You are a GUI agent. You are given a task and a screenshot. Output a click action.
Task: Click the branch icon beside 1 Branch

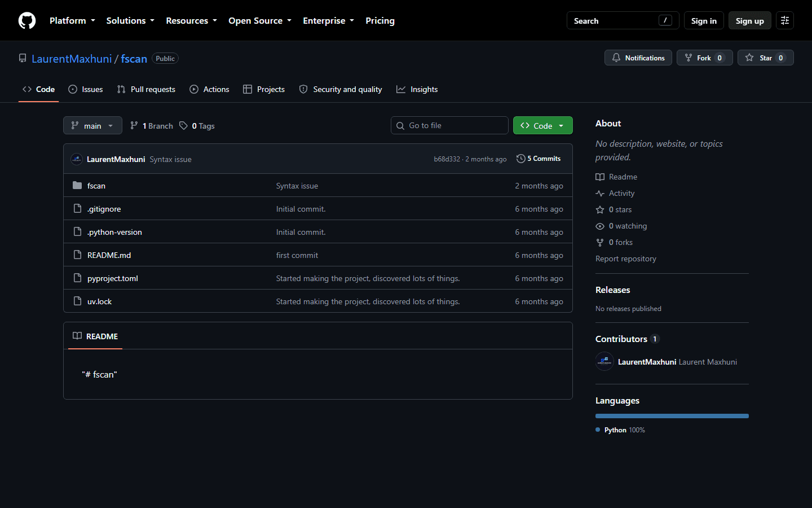134,125
